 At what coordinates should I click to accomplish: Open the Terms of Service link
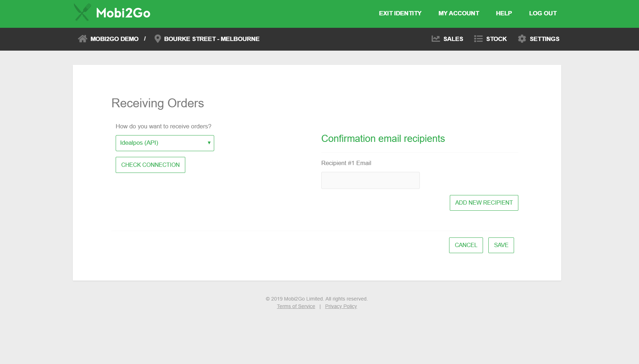point(296,306)
